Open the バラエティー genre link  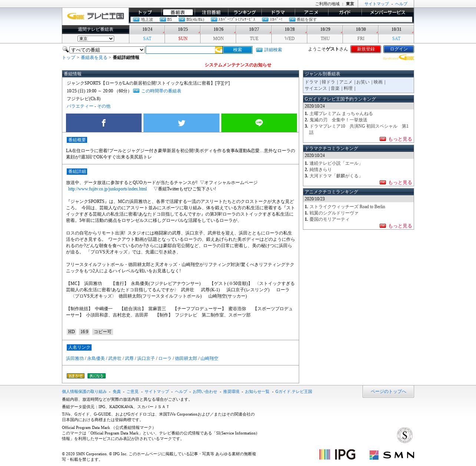point(80,106)
